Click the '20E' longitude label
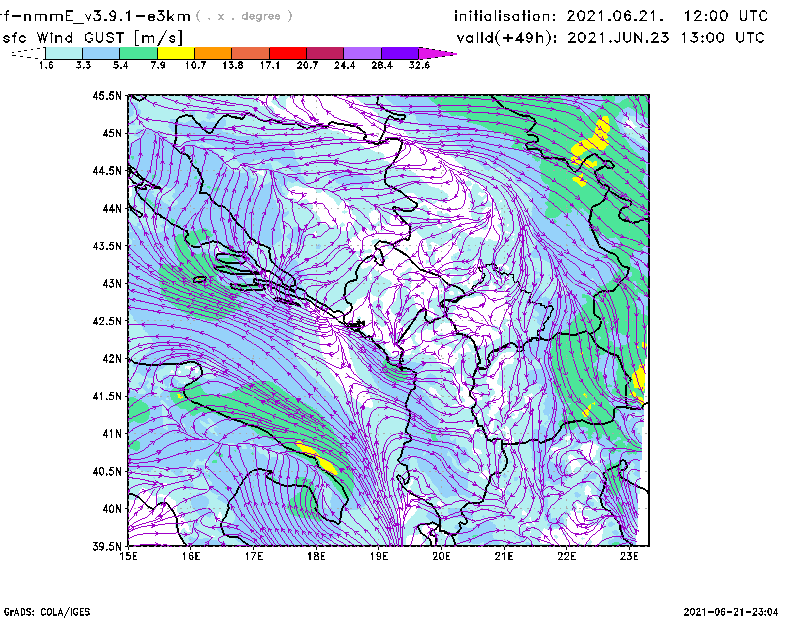The height and width of the screenshot is (618, 800). (x=441, y=556)
